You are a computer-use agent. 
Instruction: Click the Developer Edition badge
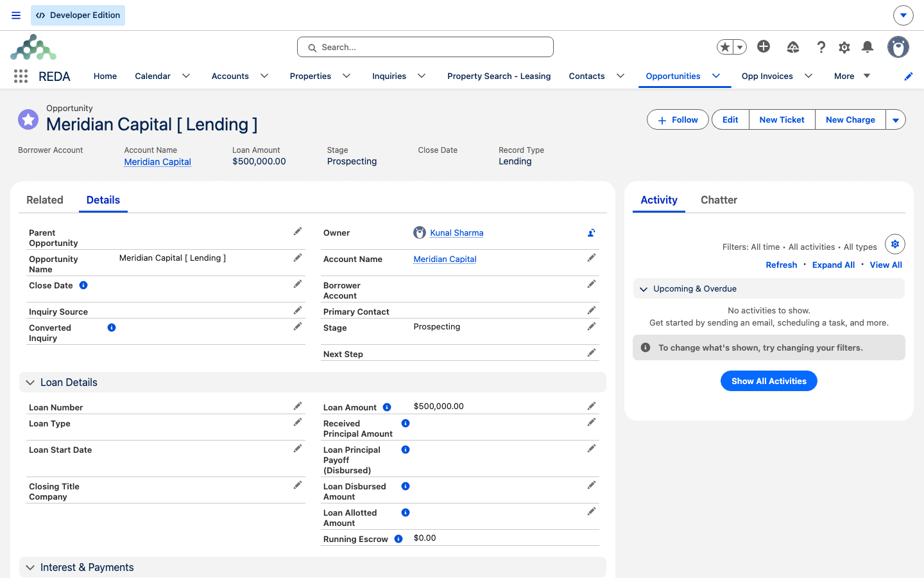click(78, 15)
